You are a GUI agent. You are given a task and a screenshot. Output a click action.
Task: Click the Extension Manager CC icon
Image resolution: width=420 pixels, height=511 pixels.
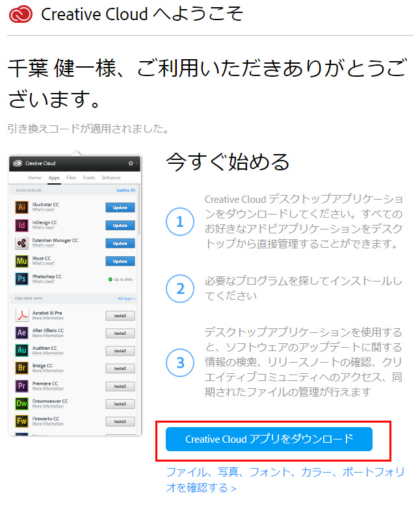coord(21,242)
